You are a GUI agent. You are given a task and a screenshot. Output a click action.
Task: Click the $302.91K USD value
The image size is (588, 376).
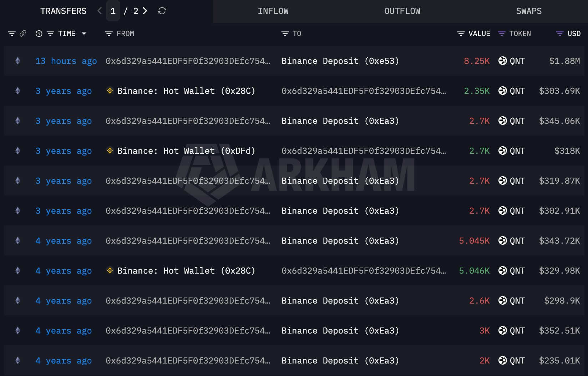559,211
